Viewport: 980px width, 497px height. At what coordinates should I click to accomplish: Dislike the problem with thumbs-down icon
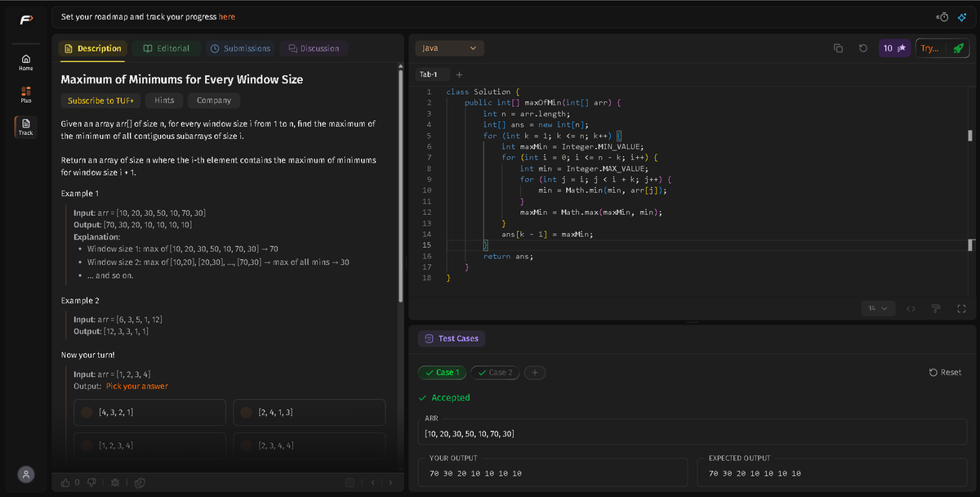[x=91, y=482]
